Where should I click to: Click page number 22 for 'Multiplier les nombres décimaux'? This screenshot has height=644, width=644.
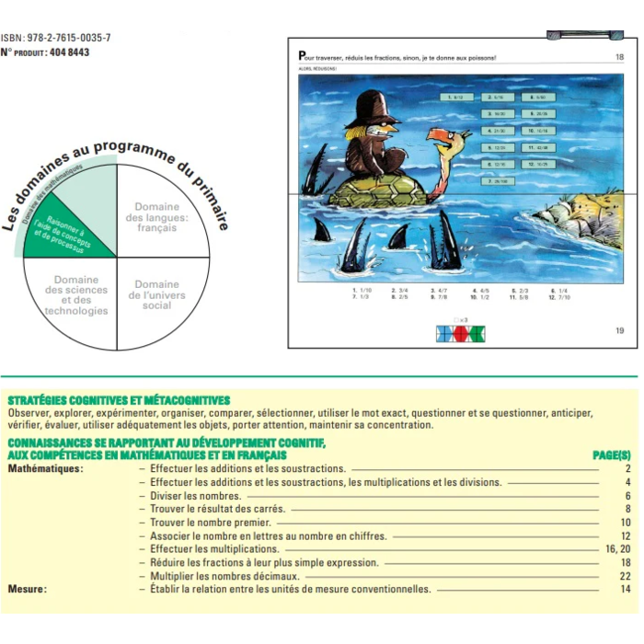(x=625, y=576)
